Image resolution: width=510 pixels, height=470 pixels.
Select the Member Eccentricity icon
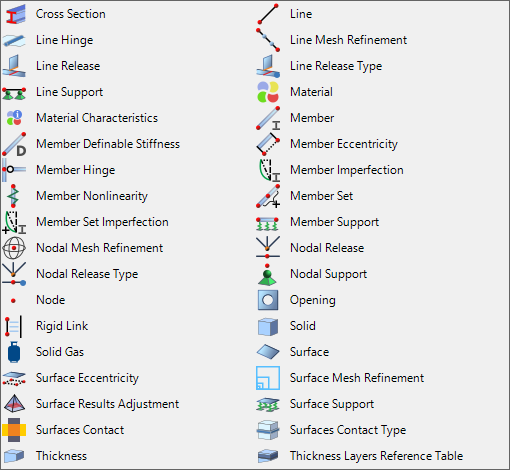click(x=268, y=144)
